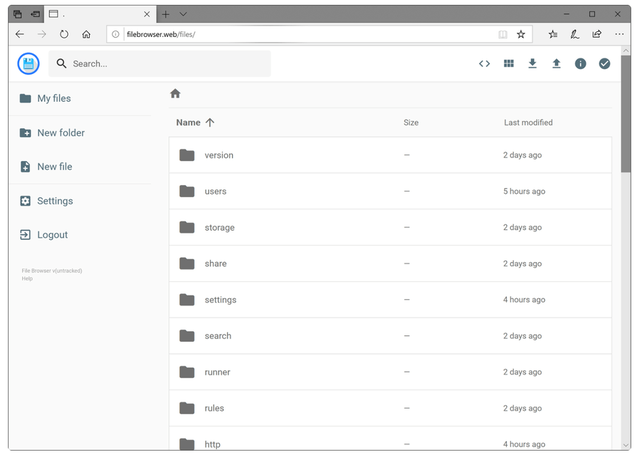Click the address bar URL
This screenshot has height=455, width=640.
pos(161,34)
